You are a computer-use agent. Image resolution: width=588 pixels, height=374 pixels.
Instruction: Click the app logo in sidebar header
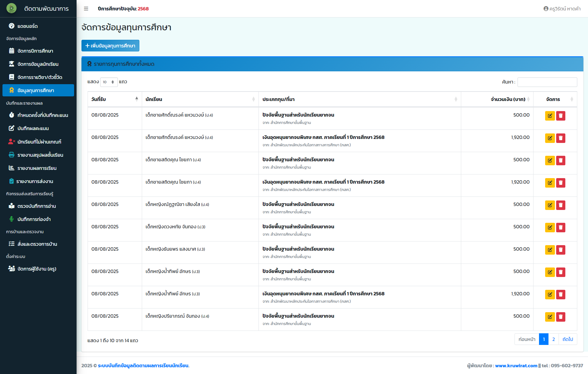pos(12,8)
